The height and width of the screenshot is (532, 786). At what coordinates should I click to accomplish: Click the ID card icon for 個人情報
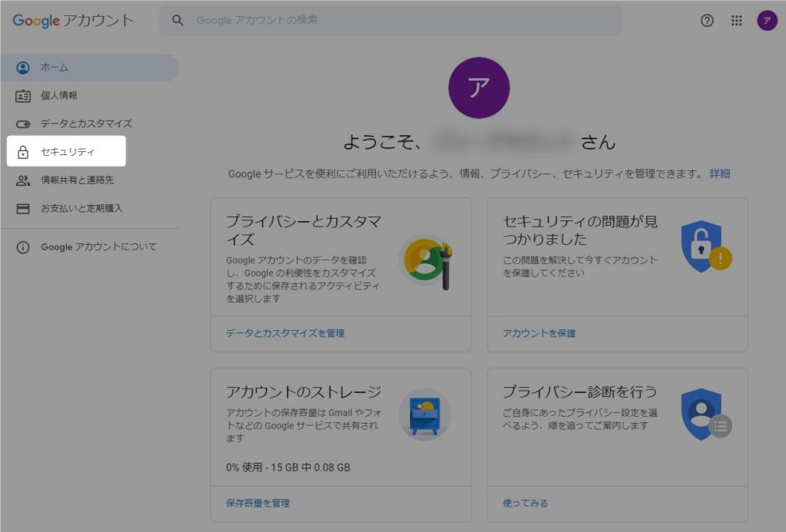[x=23, y=96]
